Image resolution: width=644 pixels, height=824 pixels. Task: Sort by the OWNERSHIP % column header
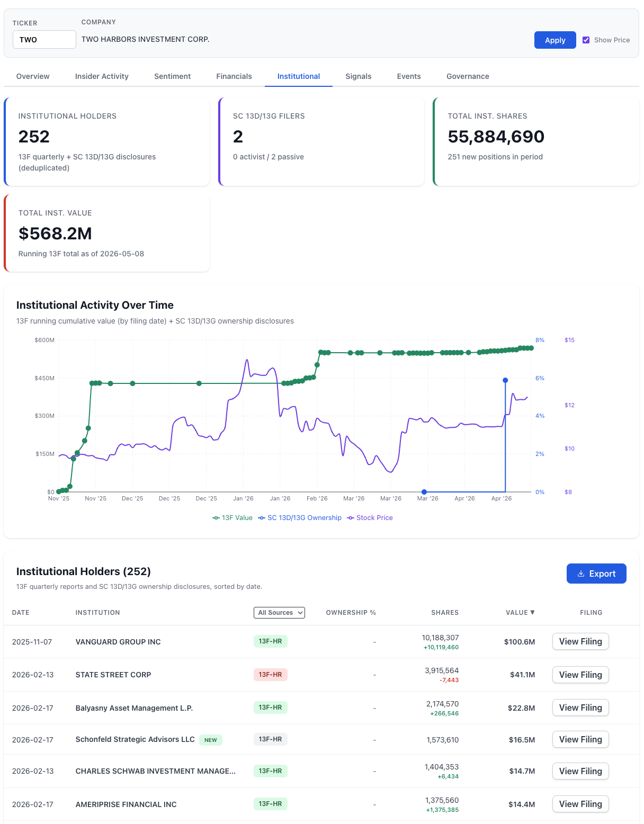(x=351, y=613)
